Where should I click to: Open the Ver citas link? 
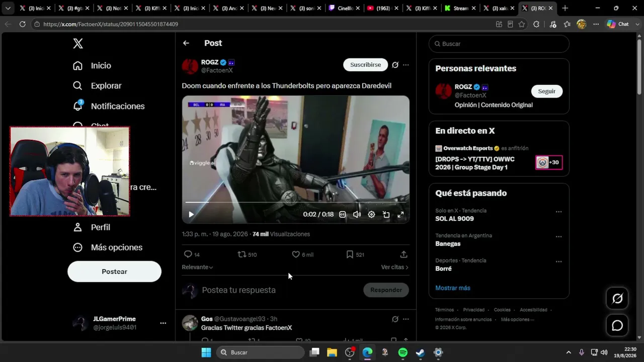pyautogui.click(x=394, y=267)
